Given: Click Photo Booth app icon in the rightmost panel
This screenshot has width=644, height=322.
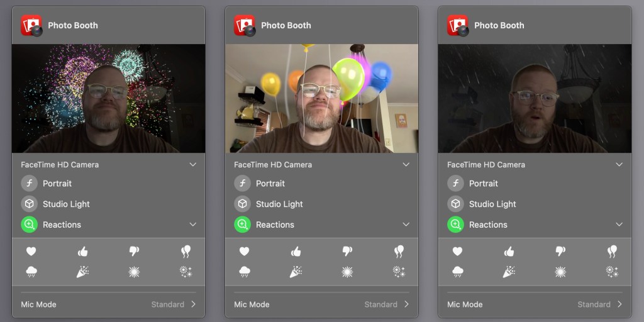Looking at the screenshot, I should click(x=458, y=25).
